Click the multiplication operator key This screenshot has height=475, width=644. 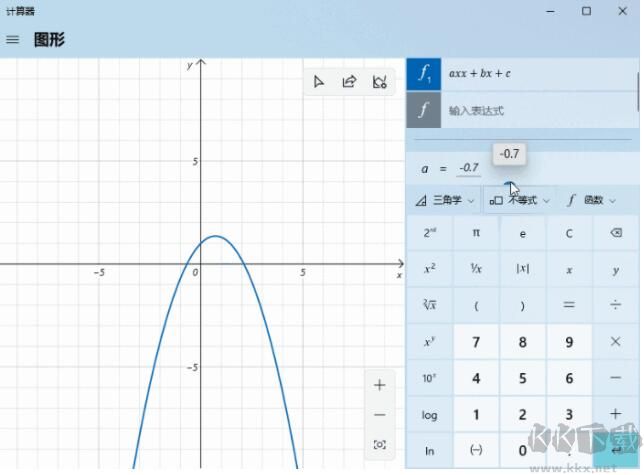point(616,342)
